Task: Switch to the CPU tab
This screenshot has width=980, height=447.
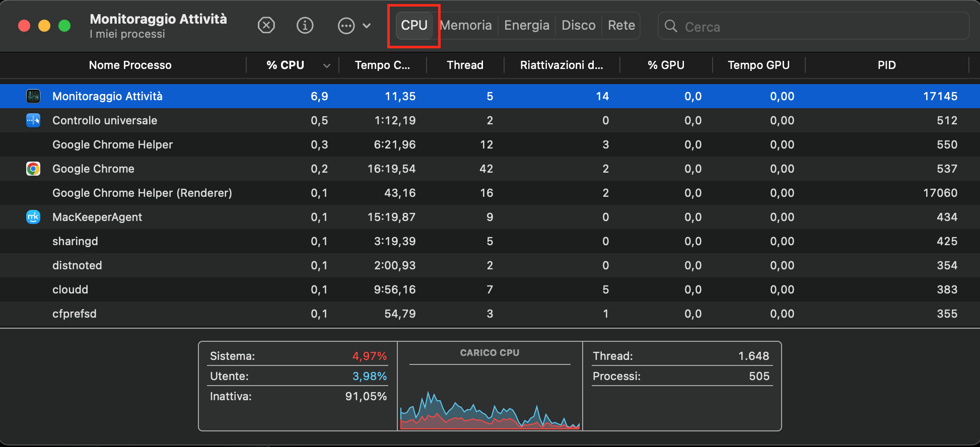Action: tap(414, 25)
